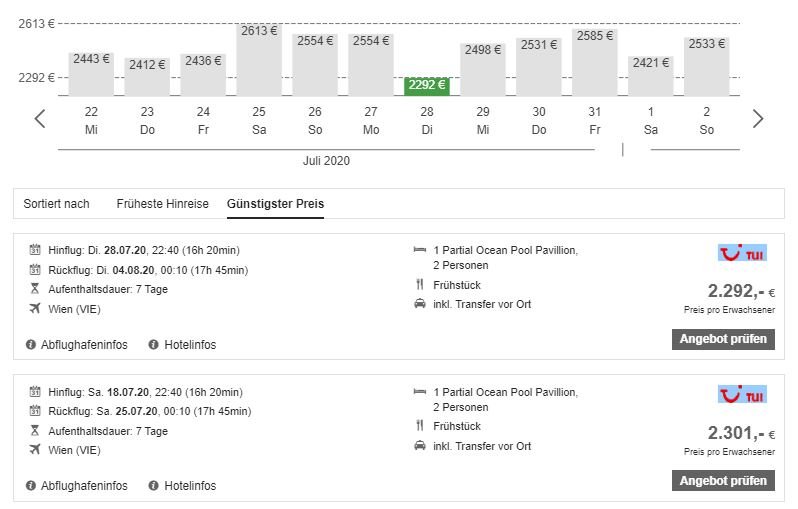Click TUI logo in first offer
The width and height of the screenshot is (798, 509).
tap(742, 254)
